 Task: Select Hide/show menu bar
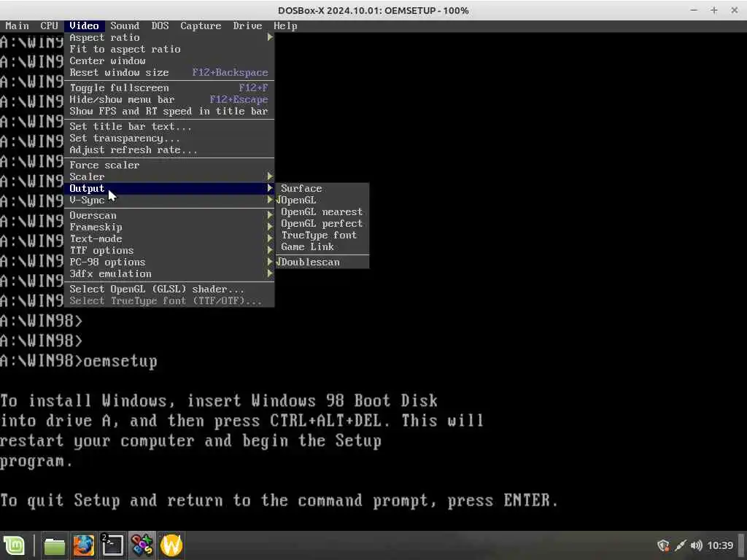[169, 99]
